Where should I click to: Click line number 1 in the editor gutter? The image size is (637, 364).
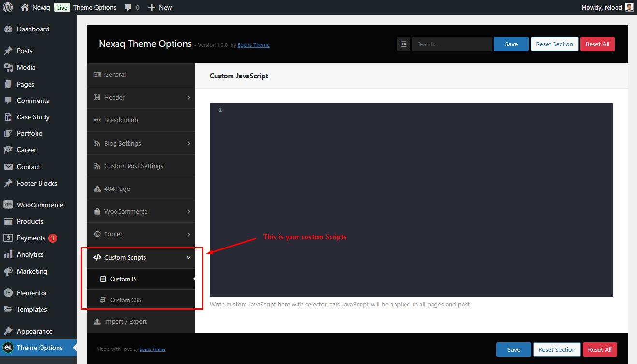tap(220, 110)
